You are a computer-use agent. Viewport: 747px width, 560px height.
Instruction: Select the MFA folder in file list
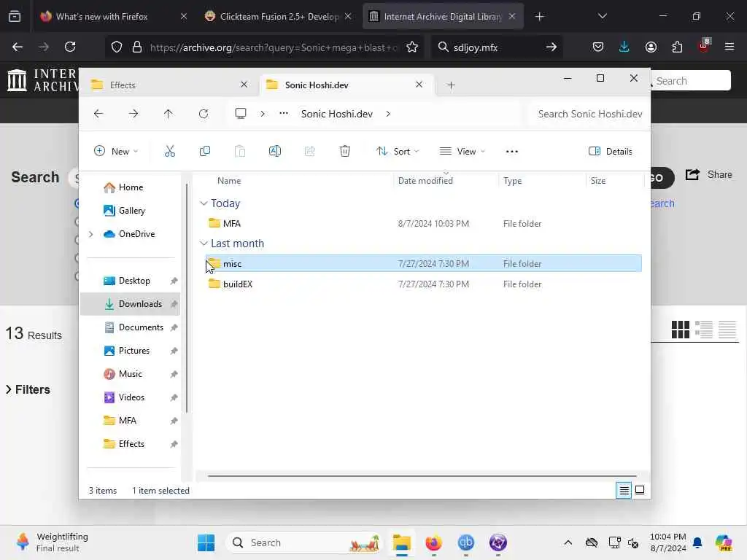(424, 223)
